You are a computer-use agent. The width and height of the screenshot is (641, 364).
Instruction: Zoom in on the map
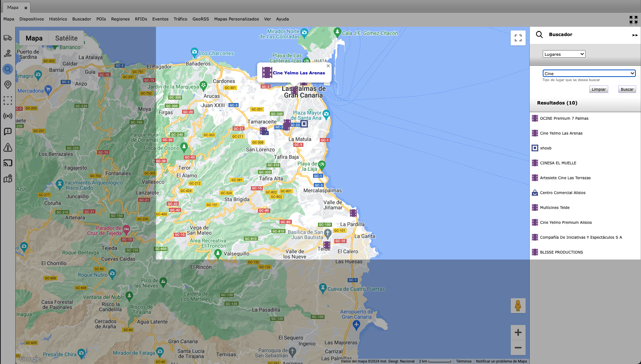point(518,332)
